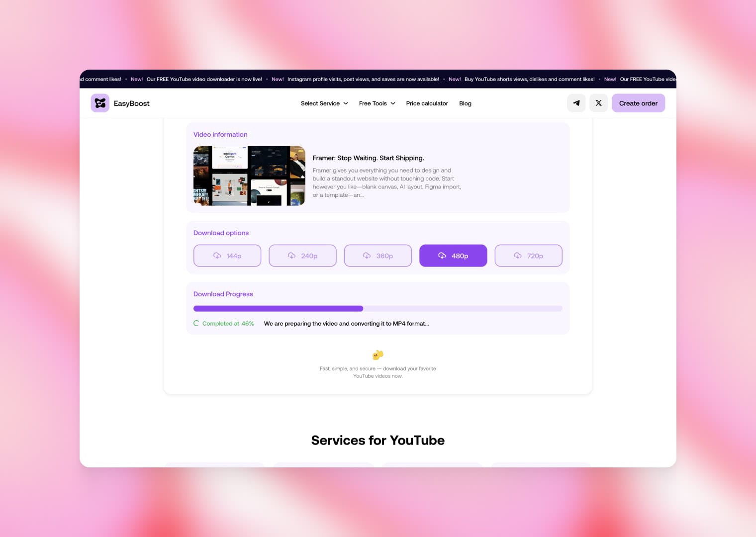Select the 480p download quality
This screenshot has width=756, height=537.
coord(453,256)
